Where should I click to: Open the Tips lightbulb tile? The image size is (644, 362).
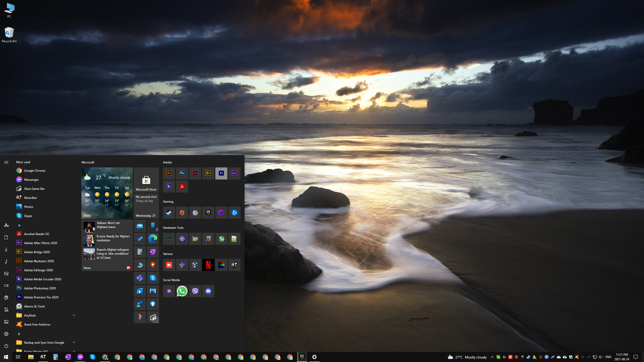click(153, 304)
